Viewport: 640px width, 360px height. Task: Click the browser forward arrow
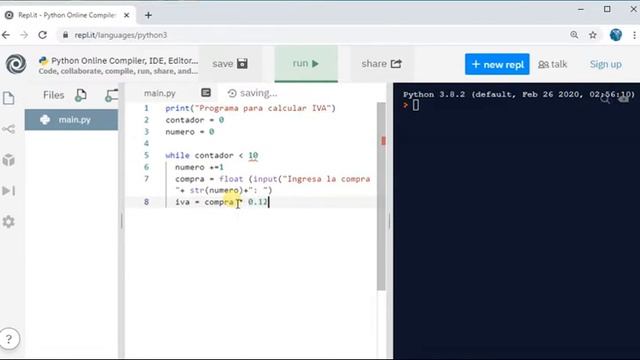pyautogui.click(x=24, y=35)
